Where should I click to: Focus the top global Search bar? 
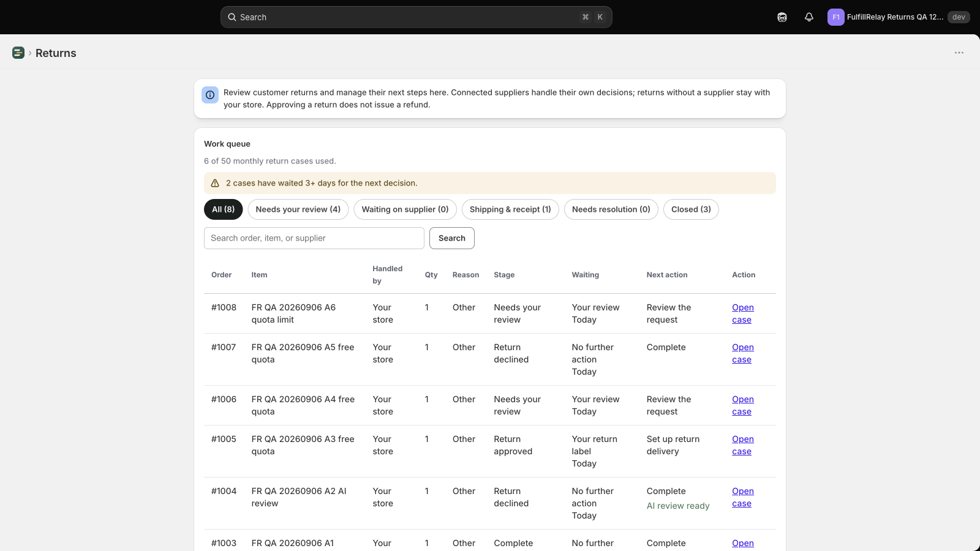[x=417, y=17]
